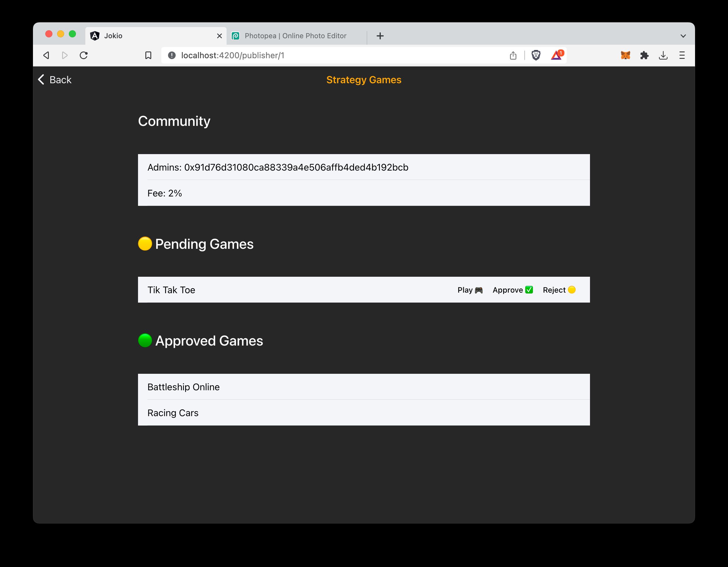Screen dimensions: 728x567
Task: Click the Fee: 2% row
Action: pos(364,193)
